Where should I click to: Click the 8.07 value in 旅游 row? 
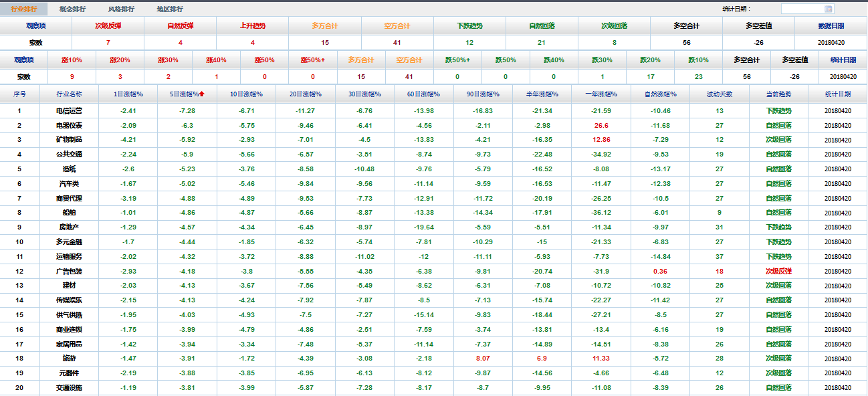(483, 359)
